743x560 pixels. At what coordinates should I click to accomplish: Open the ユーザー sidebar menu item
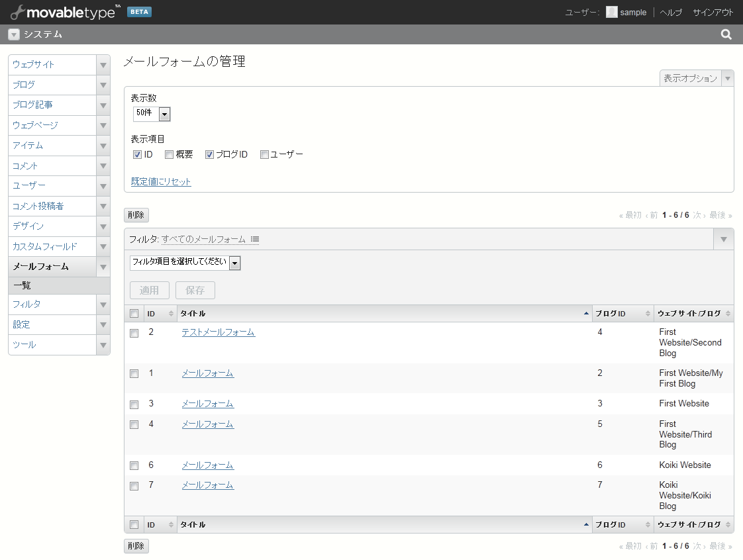(x=29, y=186)
